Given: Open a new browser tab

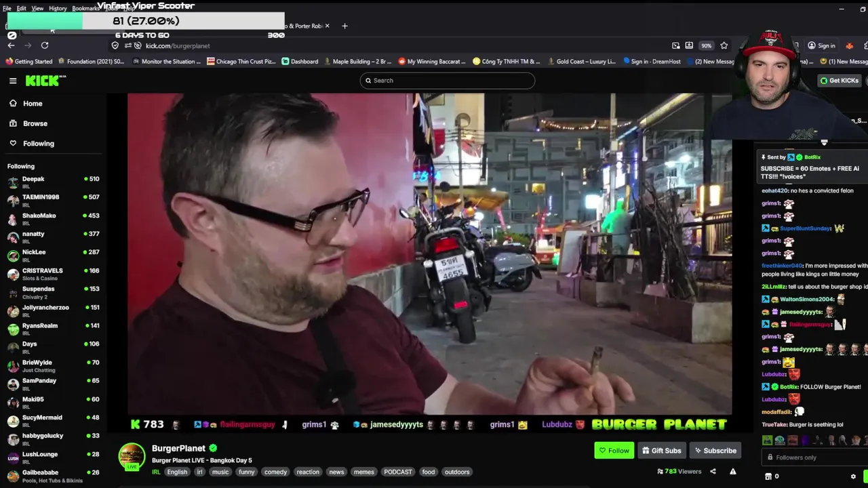Looking at the screenshot, I should click(x=344, y=26).
